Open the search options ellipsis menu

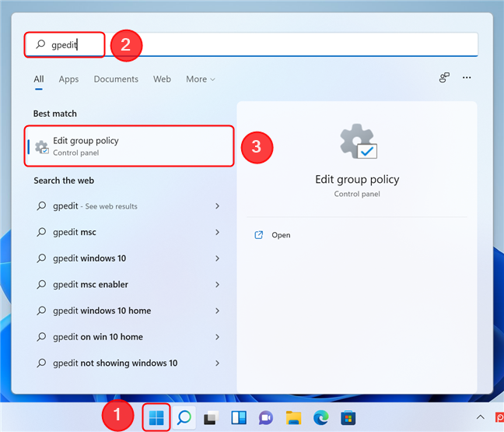point(467,78)
